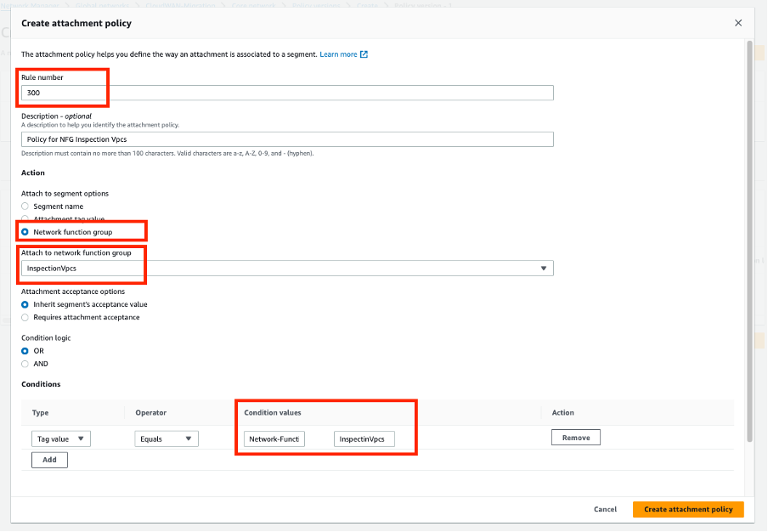This screenshot has width=768, height=532.
Task: Open the Learn more link
Action: click(x=338, y=54)
